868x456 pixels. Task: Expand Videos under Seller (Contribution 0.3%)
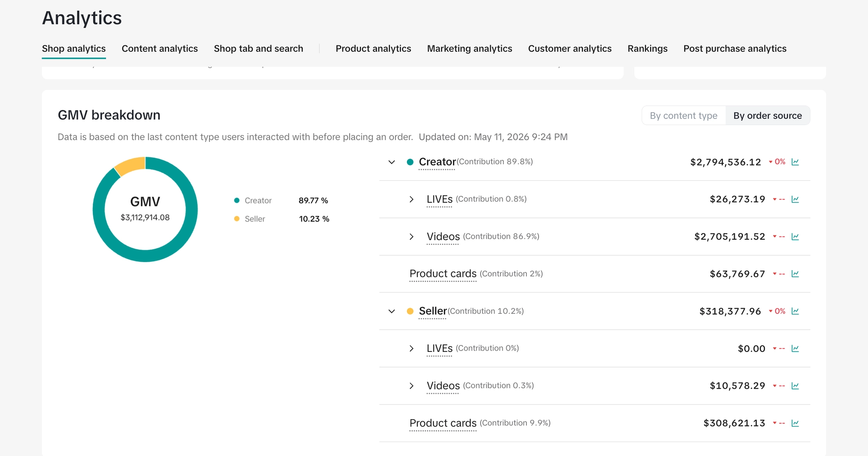pos(411,386)
